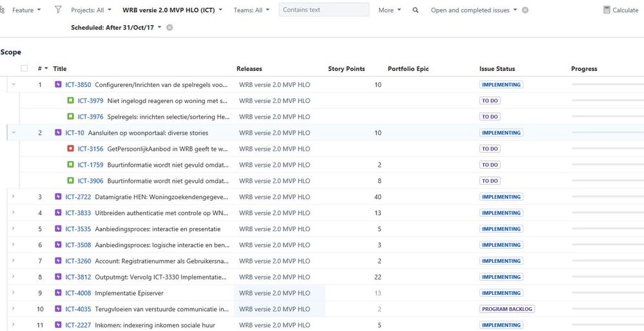Click progress bar of ICT-2722 row
The width and height of the screenshot is (644, 331).
(x=608, y=196)
